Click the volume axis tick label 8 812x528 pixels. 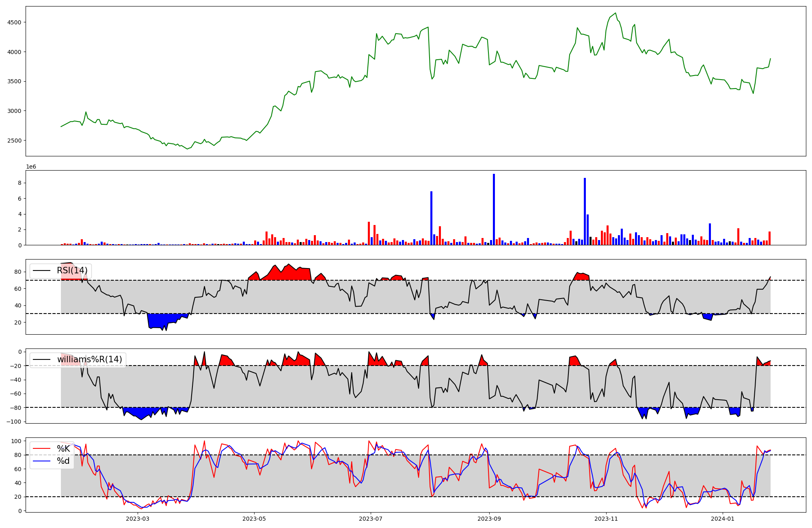click(20, 183)
